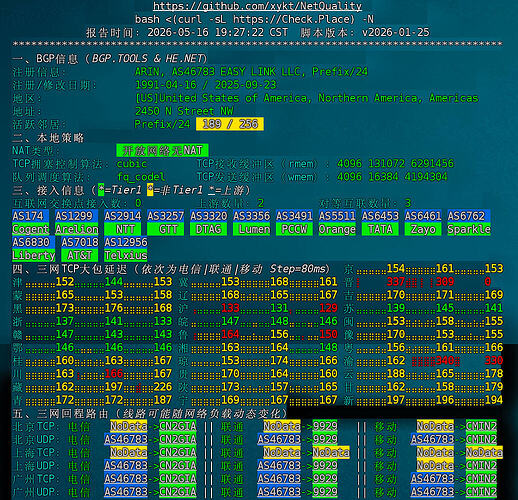The image size is (518, 500).
Task: Select the red 330 latency value
Action: (494, 361)
